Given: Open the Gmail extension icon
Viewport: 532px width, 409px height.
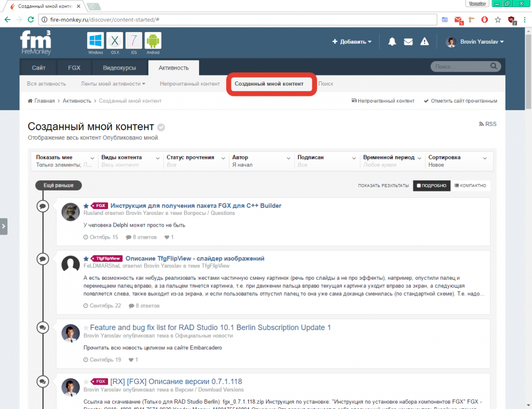Looking at the screenshot, I should pos(459,20).
